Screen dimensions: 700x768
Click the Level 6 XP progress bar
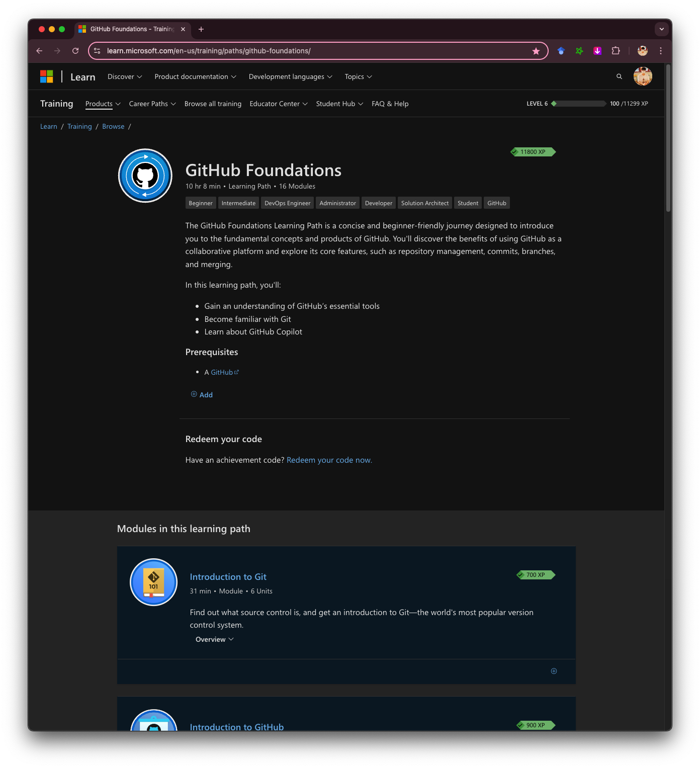(x=579, y=104)
